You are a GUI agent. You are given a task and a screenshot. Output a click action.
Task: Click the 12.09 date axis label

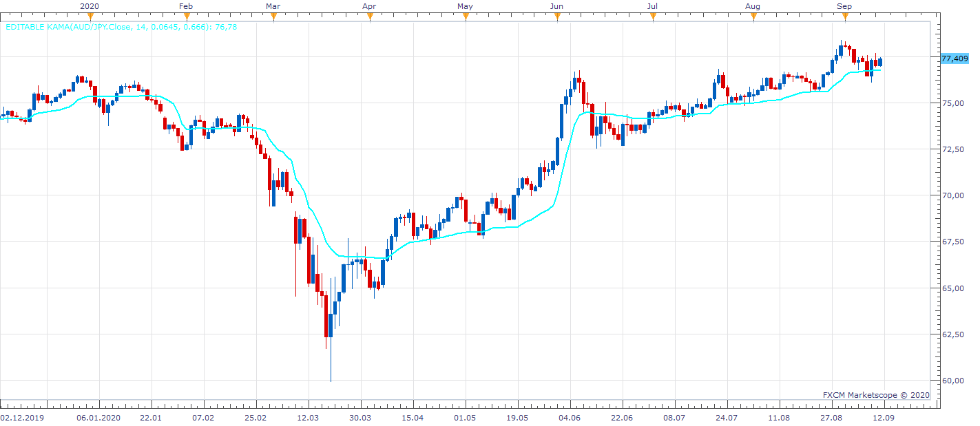(884, 417)
